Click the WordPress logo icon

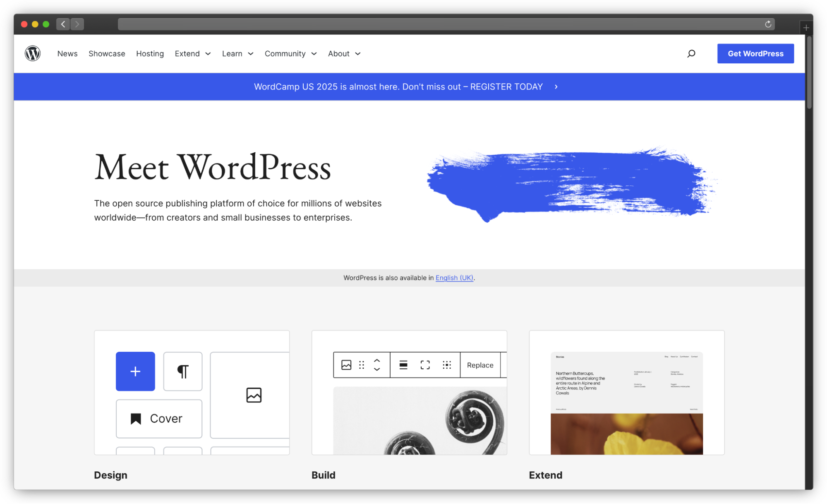[x=33, y=53]
